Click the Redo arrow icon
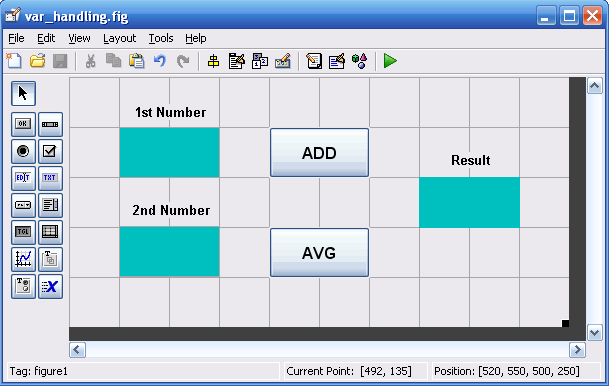The height and width of the screenshot is (386, 609). 183,61
